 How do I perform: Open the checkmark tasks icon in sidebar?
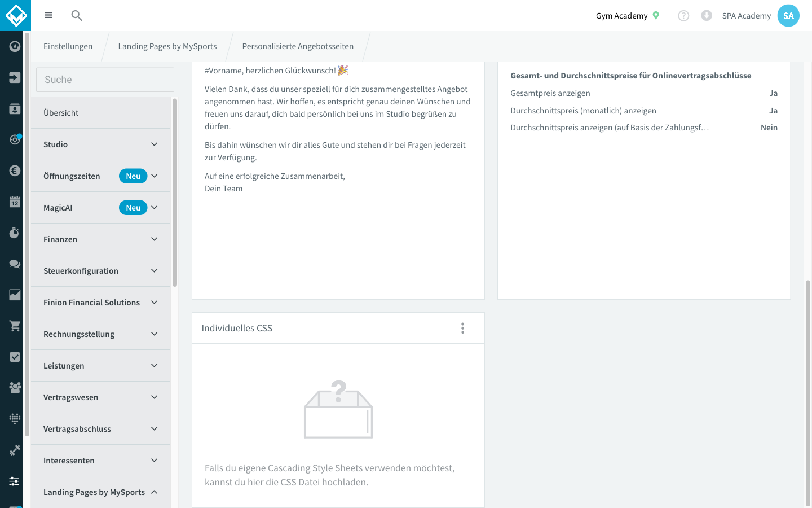[15, 357]
